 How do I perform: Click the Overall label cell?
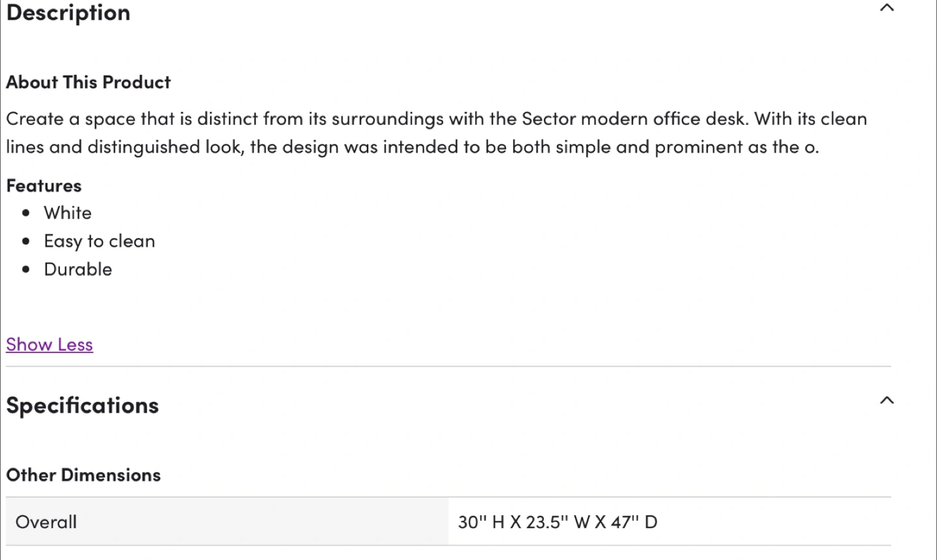[227, 522]
